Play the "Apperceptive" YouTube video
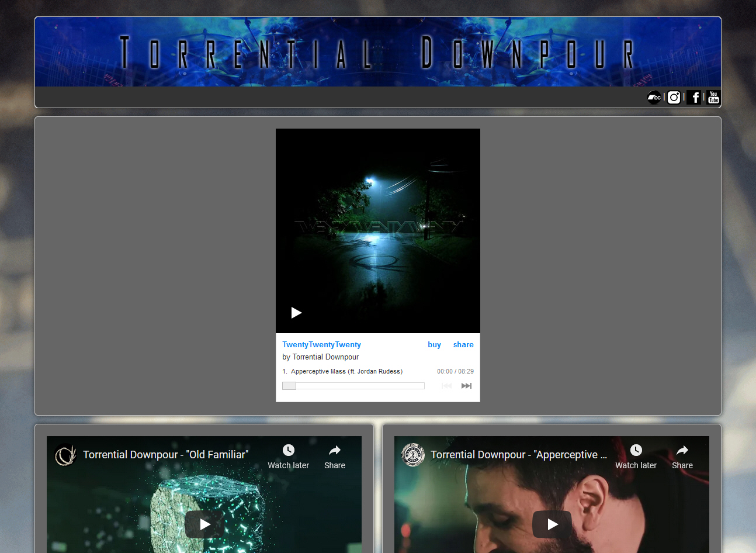The image size is (756, 553). pyautogui.click(x=552, y=524)
